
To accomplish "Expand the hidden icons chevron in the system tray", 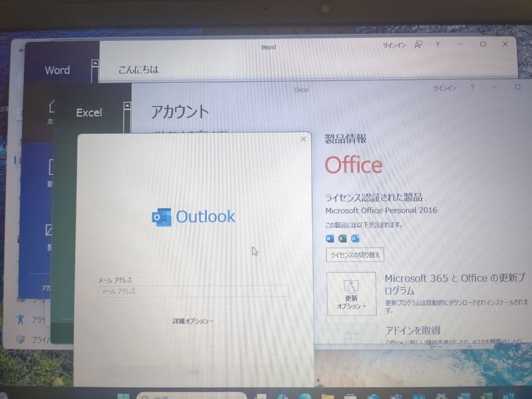I will coord(469,346).
